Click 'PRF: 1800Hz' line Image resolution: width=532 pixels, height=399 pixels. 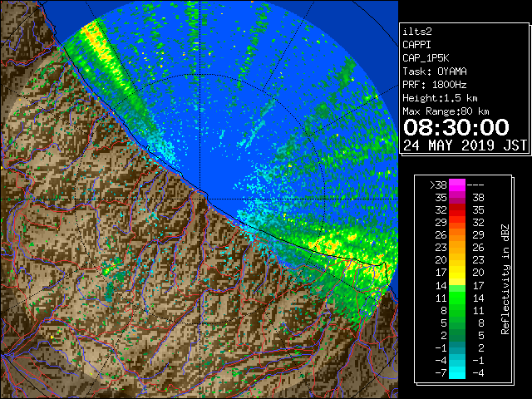point(435,85)
